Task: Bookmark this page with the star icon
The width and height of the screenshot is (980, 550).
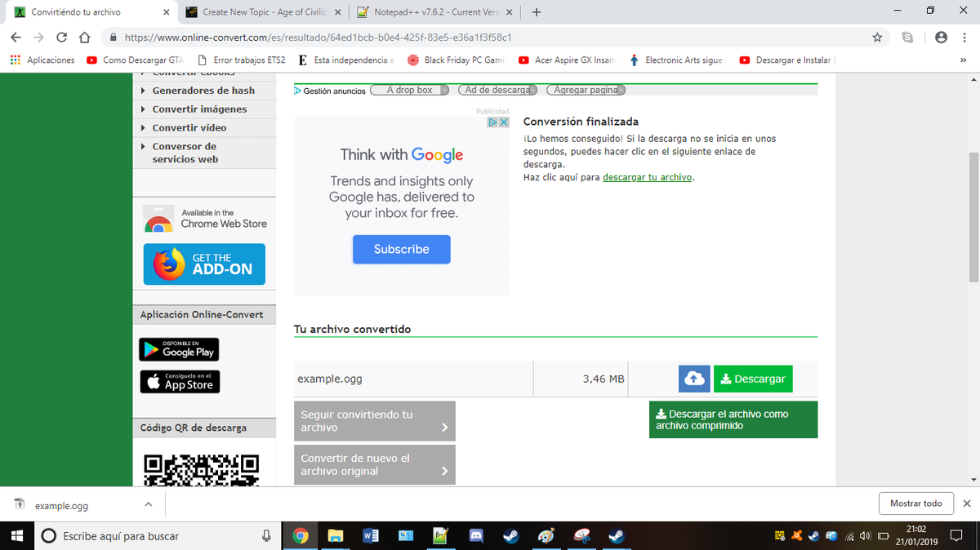Action: [877, 38]
